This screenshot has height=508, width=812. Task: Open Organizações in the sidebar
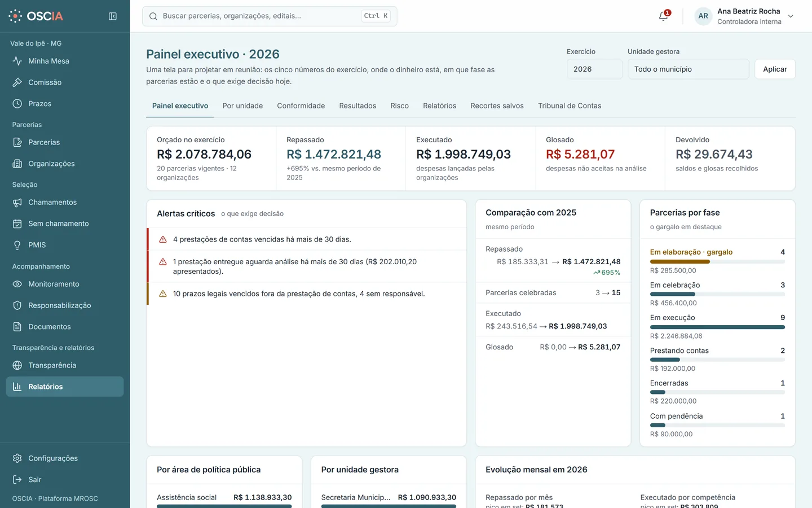pos(65,164)
